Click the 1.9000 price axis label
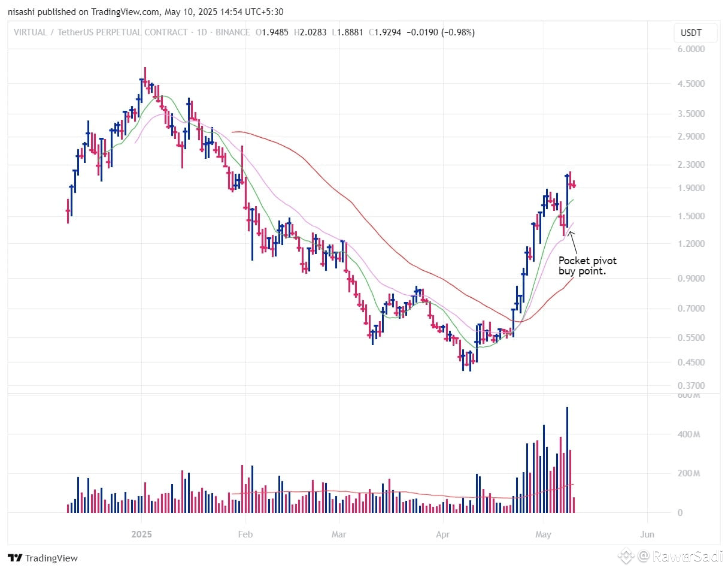Viewport: 728px width, 571px height. point(691,188)
